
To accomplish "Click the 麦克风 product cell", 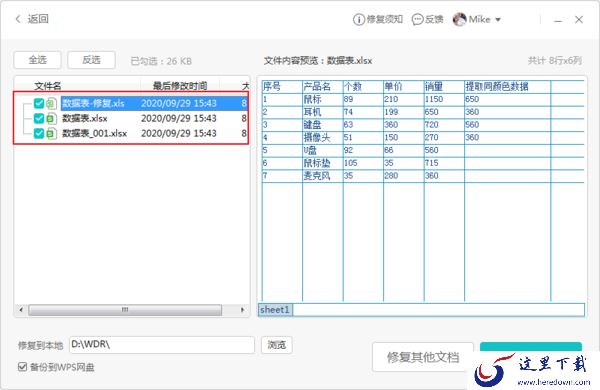I will pos(323,176).
